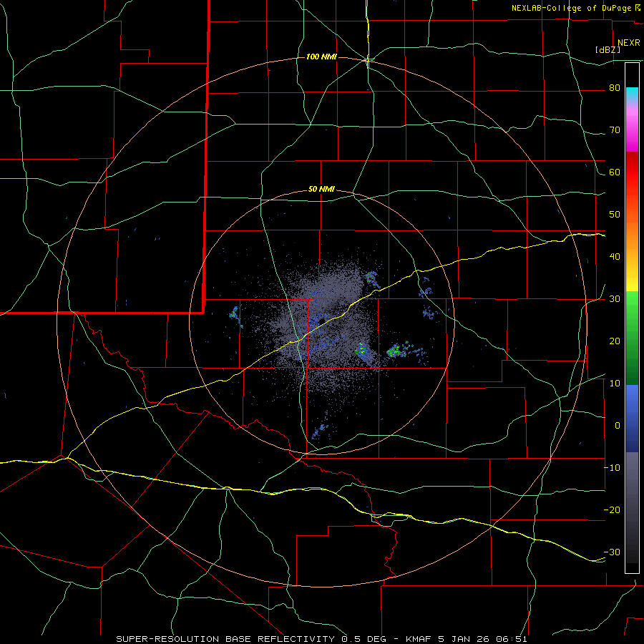Click the 50 NMI range ring label
644x644 pixels.
(x=321, y=190)
